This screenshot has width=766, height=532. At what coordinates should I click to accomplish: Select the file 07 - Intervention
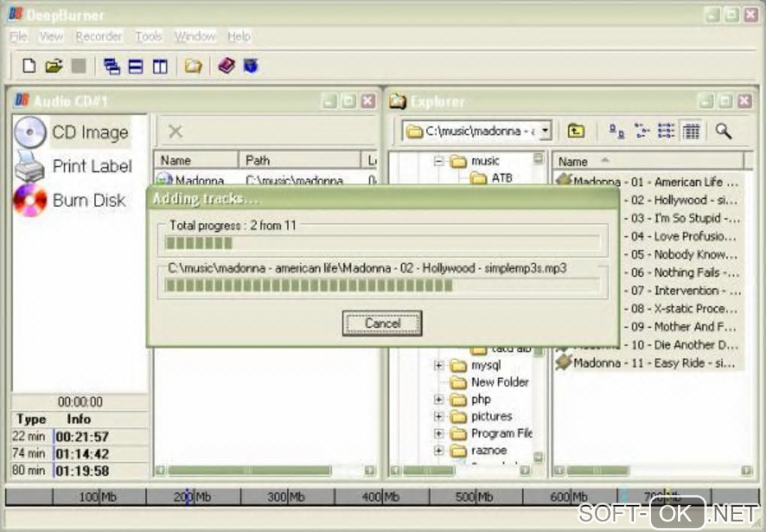coord(683,290)
